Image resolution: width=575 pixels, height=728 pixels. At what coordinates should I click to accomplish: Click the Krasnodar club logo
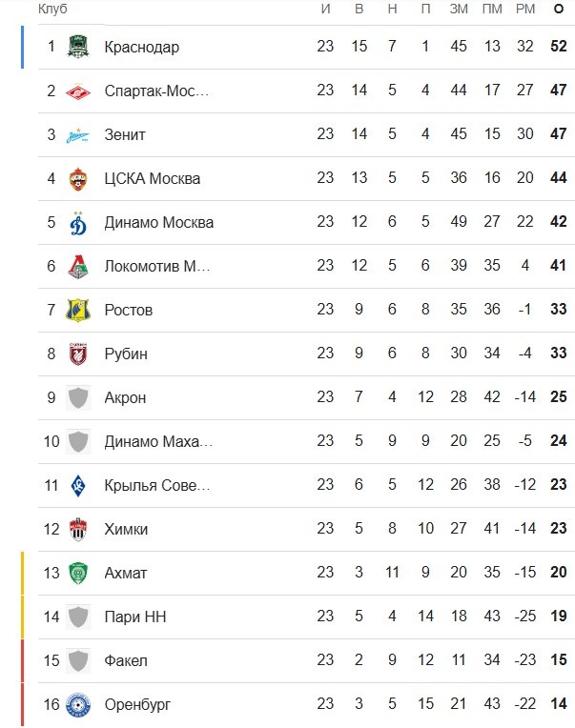(78, 48)
